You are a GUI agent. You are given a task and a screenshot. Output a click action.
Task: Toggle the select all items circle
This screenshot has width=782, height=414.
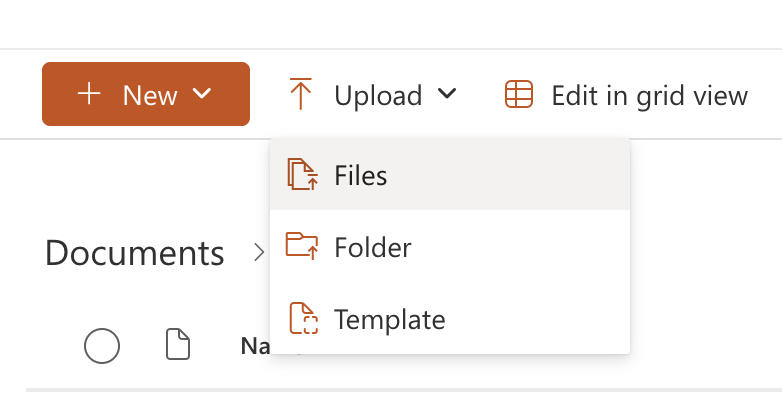[102, 346]
